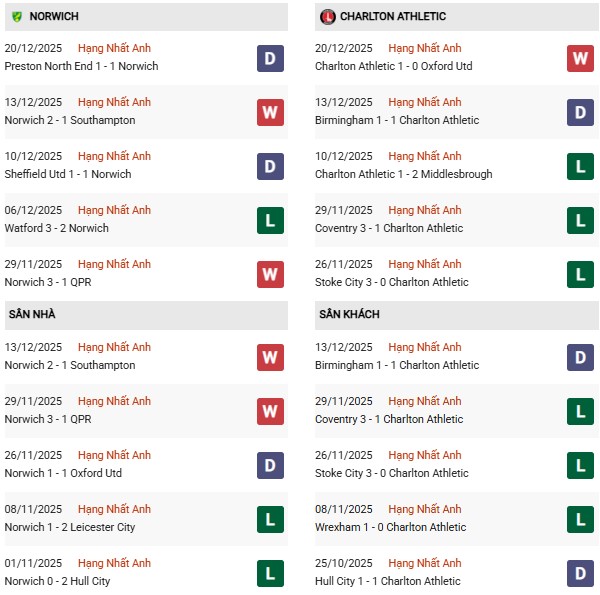Open Hạng Nhất Anh link for Preston match
The height and width of the screenshot is (595, 600).
point(114,48)
